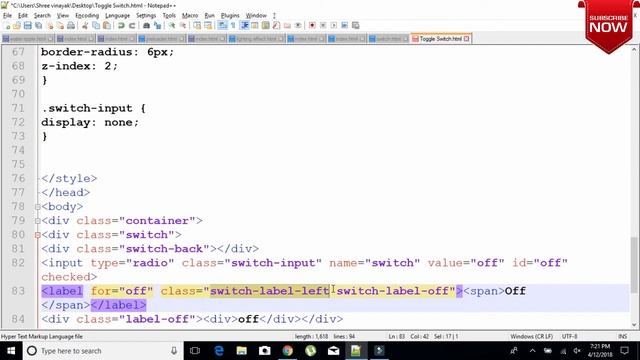Open Google Chrome from the taskbar
This screenshot has width=640, height=360.
pos(287,351)
